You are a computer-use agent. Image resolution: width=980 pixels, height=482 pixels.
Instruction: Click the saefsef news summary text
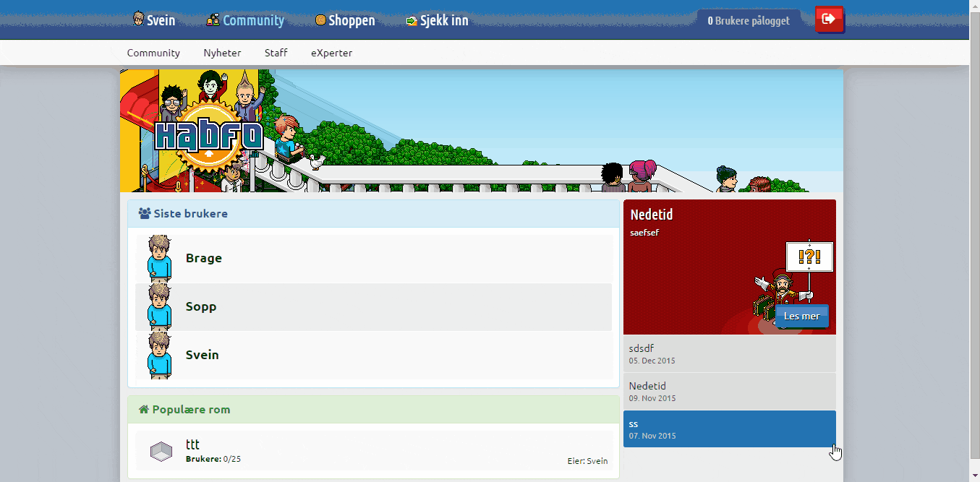coord(644,233)
